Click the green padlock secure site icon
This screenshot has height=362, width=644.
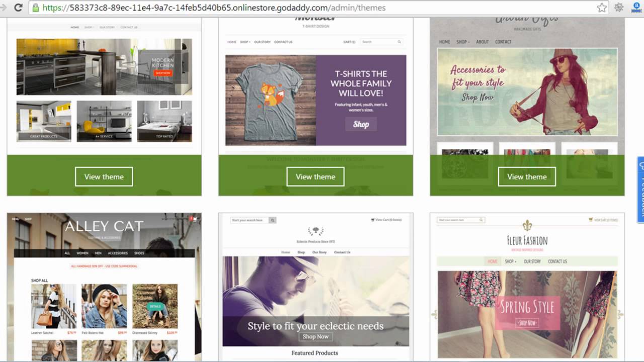(35, 8)
